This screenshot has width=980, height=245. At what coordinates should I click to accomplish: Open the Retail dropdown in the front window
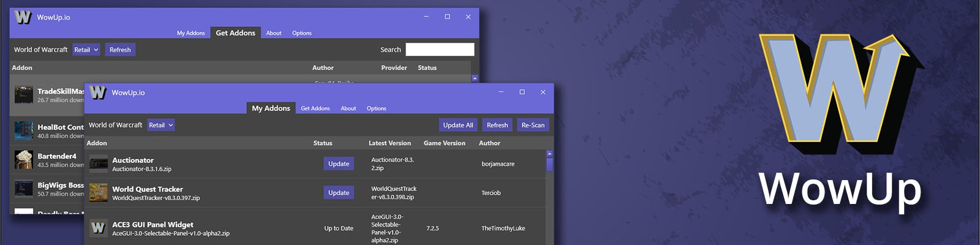[161, 125]
